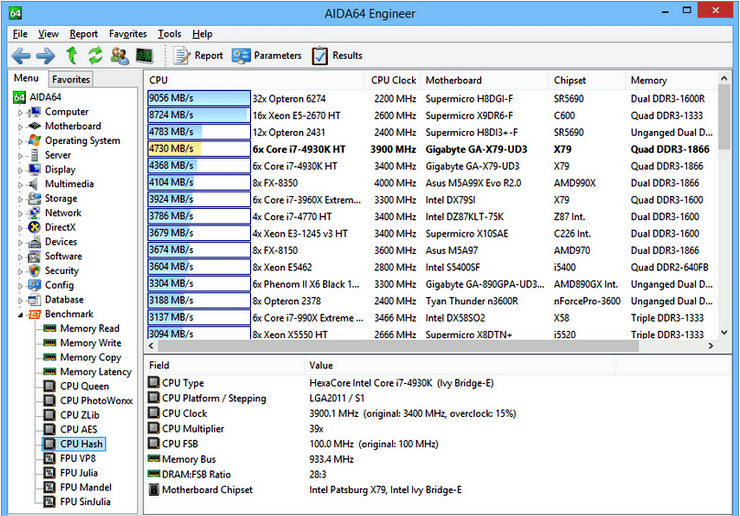This screenshot has width=740, height=516.
Task: Expand the Motherboard tree node
Action: (x=20, y=127)
